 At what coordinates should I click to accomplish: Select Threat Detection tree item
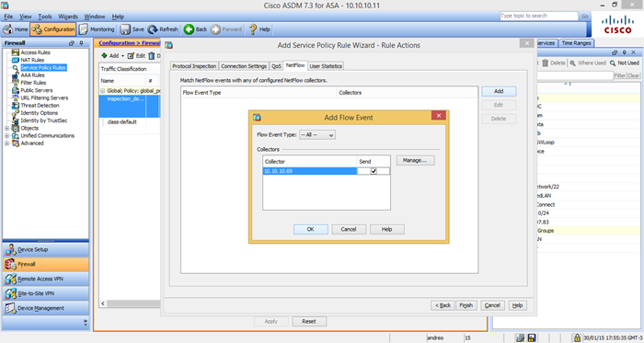pyautogui.click(x=40, y=106)
